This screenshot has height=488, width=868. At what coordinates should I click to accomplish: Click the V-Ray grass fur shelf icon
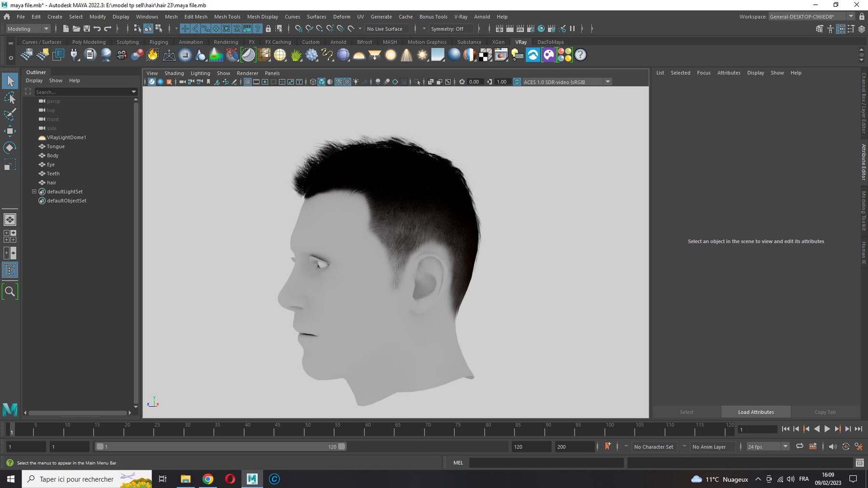coord(296,55)
